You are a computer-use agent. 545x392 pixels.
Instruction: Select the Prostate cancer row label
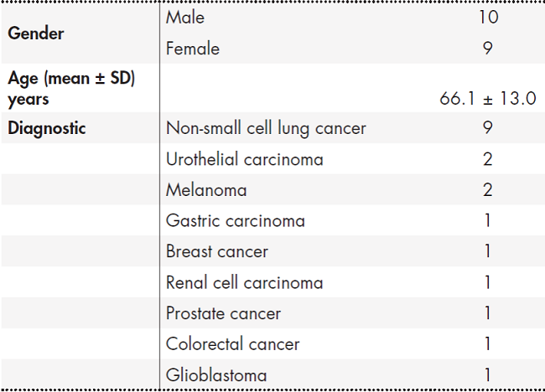223,313
